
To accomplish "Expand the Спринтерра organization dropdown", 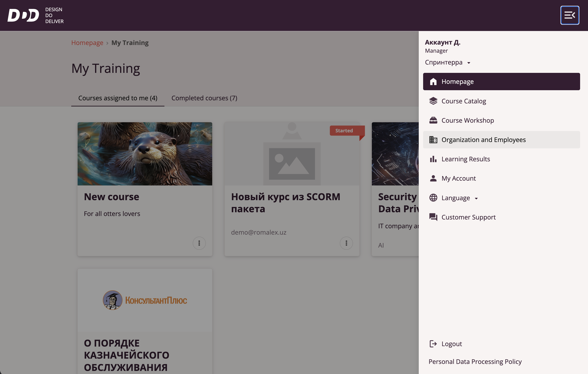I will tap(447, 62).
